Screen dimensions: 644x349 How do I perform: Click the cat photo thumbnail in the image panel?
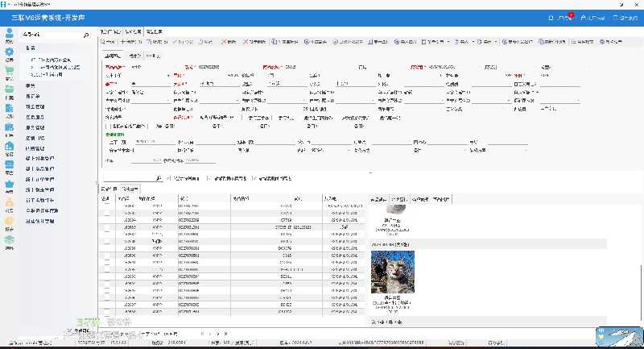392,272
